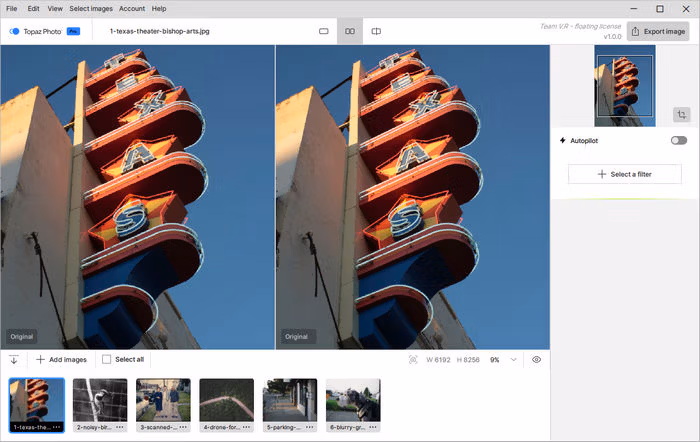
Task: Maximize the application window
Action: (660, 8)
